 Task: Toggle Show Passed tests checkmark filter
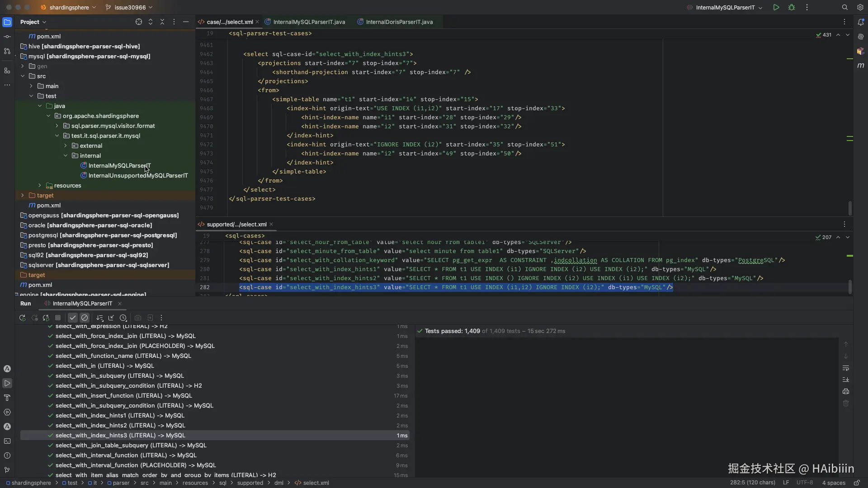(x=73, y=318)
